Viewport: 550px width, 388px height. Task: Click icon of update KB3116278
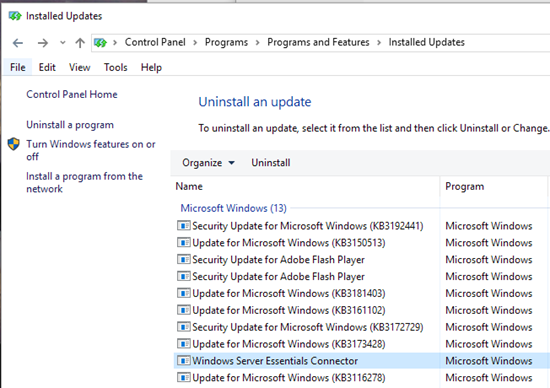(x=183, y=377)
